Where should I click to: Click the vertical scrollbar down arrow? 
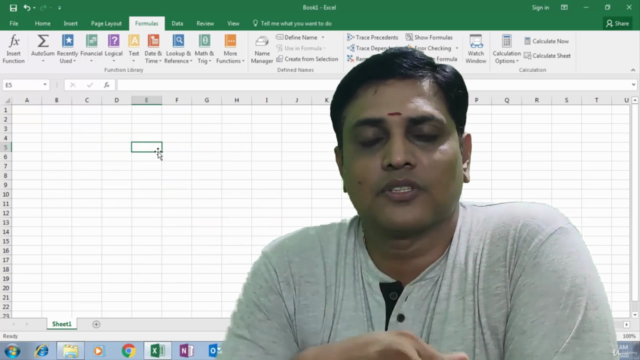click(635, 315)
